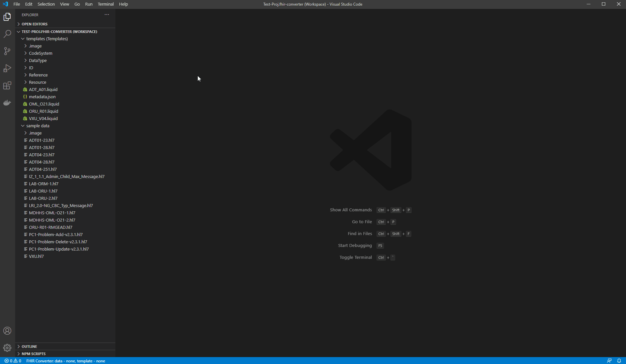Click the feedback icon in status bar
Image resolution: width=626 pixels, height=364 pixels.
(x=609, y=361)
